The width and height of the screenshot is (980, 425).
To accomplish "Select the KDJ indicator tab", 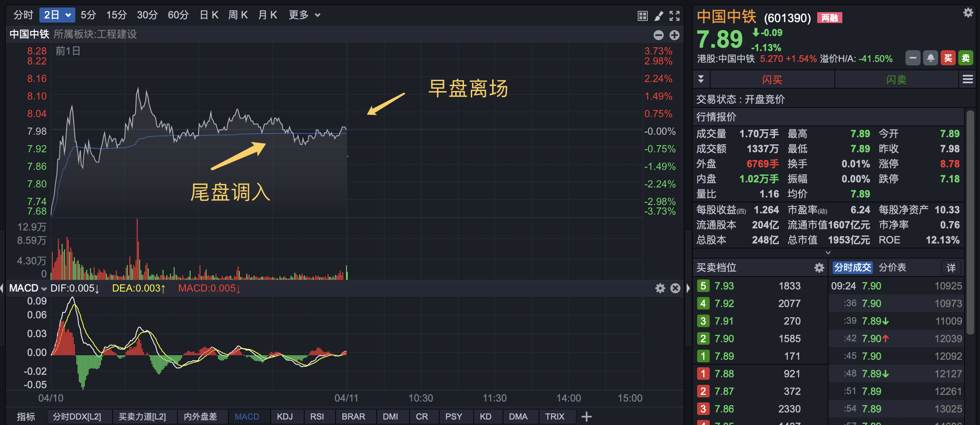I will click(285, 417).
